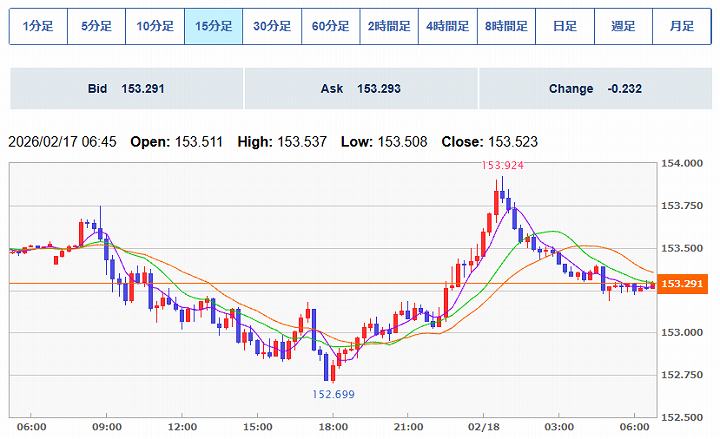Switch to the 1分足 timeframe tab
This screenshot has width=720, height=439.
pyautogui.click(x=38, y=27)
